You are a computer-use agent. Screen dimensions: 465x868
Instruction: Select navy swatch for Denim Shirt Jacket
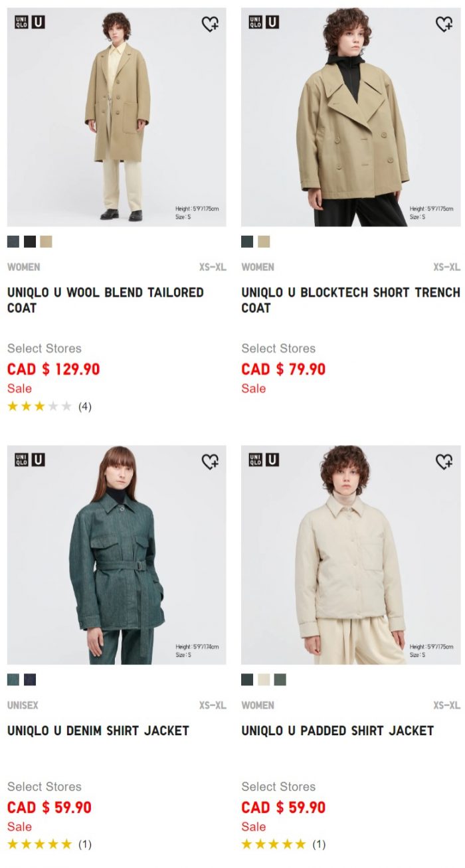(x=30, y=679)
